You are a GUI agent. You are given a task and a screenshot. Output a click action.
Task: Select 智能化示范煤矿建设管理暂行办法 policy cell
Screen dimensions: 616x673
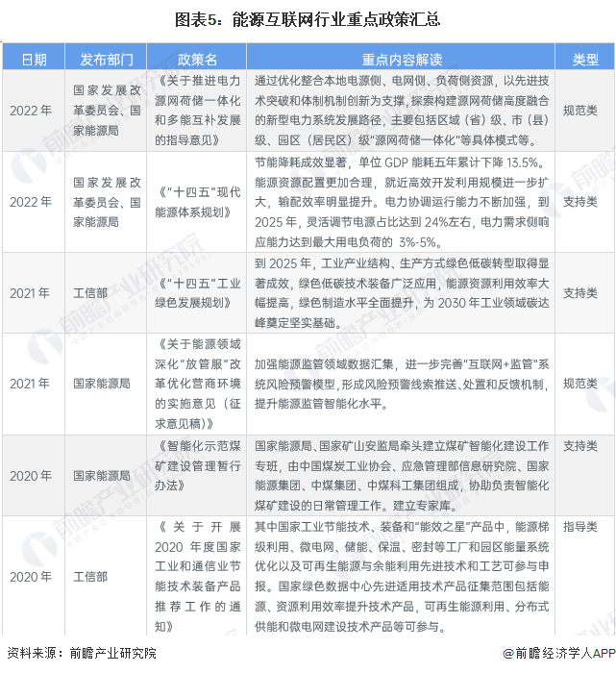click(197, 465)
